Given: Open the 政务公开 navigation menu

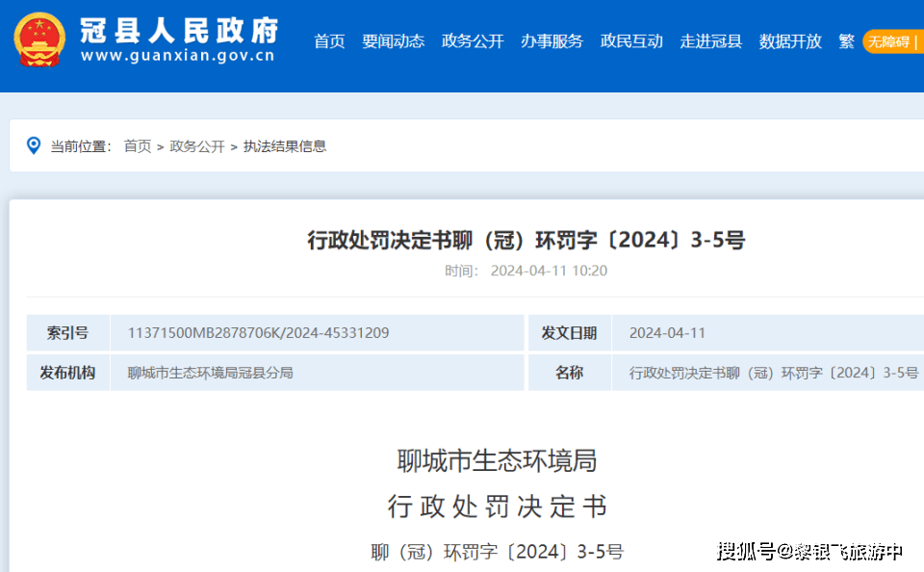Looking at the screenshot, I should tap(473, 41).
